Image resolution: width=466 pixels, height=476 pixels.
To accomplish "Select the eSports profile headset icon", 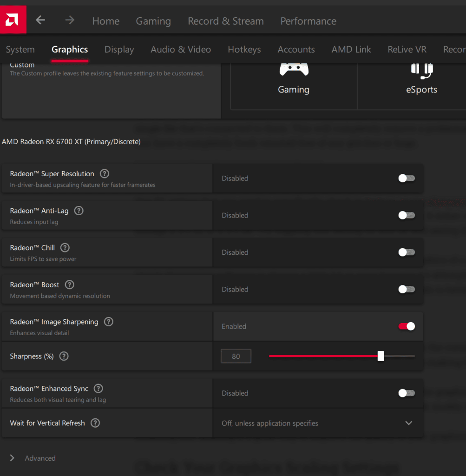I will (422, 71).
